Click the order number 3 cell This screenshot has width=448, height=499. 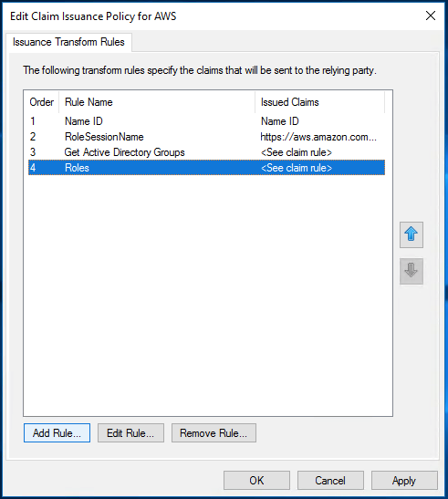33,152
